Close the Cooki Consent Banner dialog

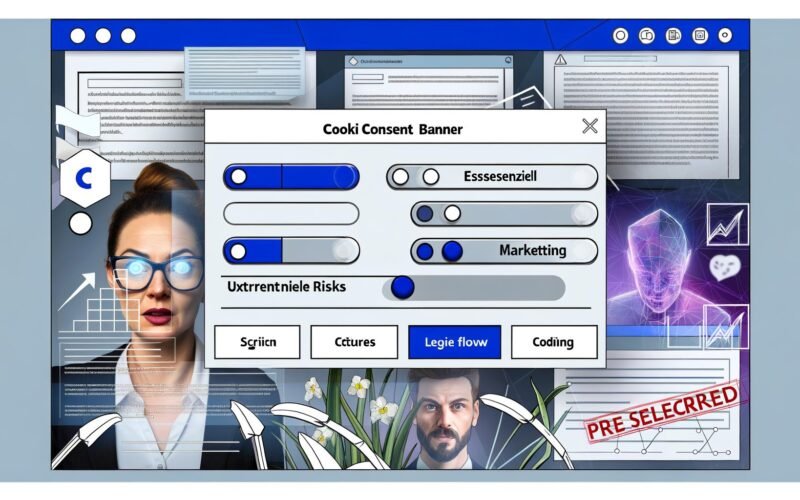click(x=590, y=126)
